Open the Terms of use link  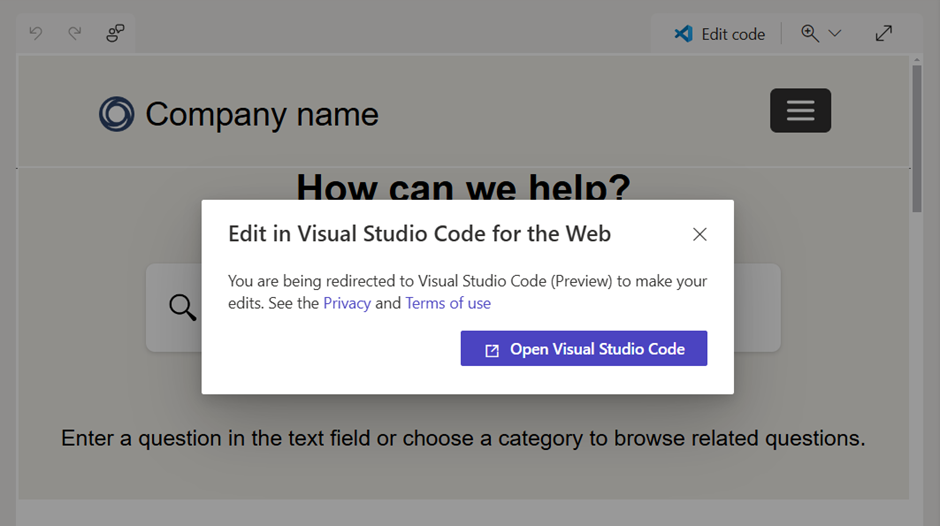(448, 303)
